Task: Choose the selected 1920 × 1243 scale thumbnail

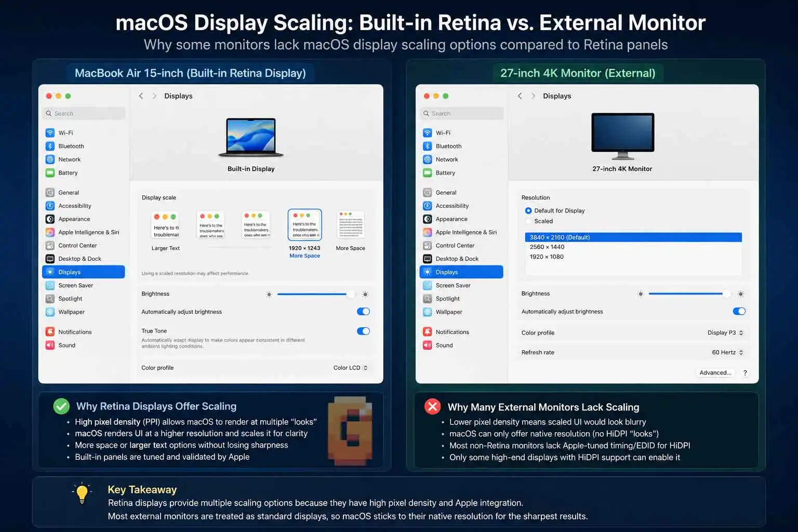Action: click(x=305, y=225)
